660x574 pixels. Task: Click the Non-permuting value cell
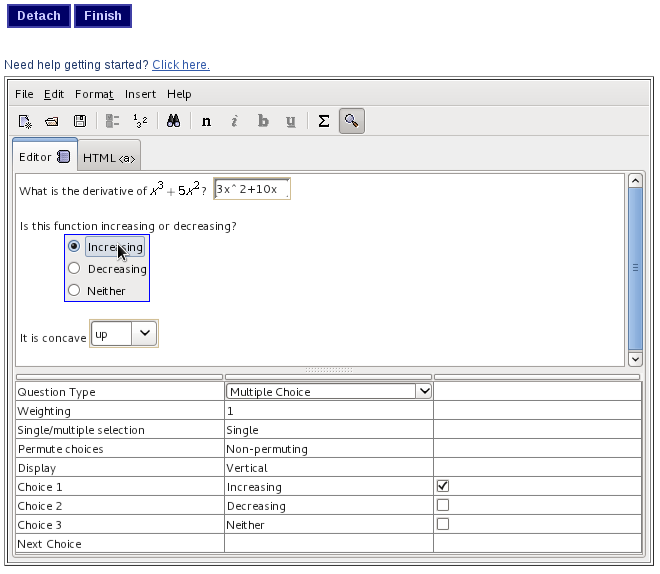tap(329, 449)
